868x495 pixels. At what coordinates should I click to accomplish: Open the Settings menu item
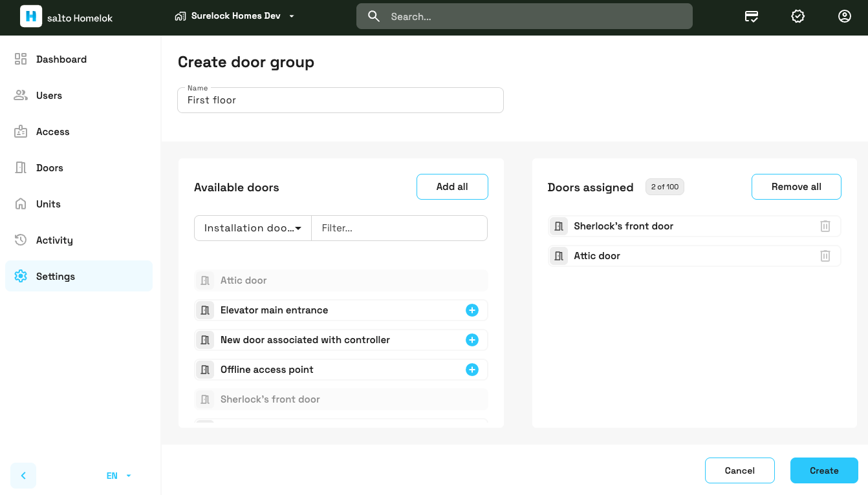click(x=79, y=277)
